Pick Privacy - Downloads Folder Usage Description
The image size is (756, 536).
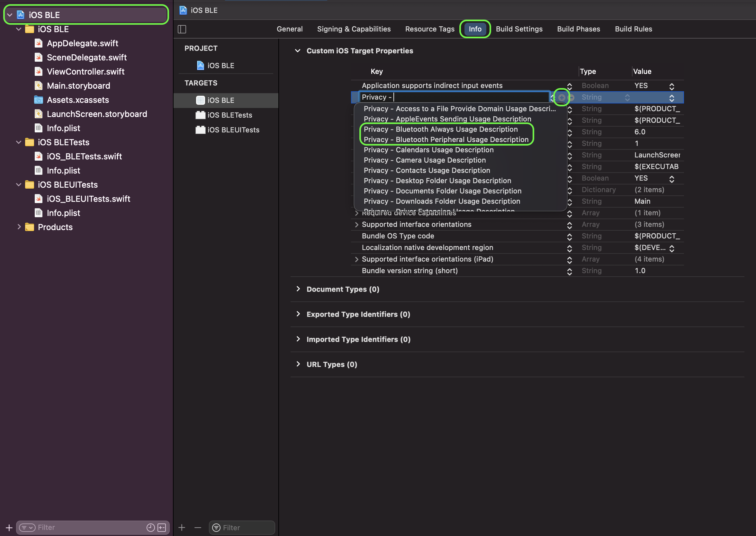pyautogui.click(x=442, y=201)
